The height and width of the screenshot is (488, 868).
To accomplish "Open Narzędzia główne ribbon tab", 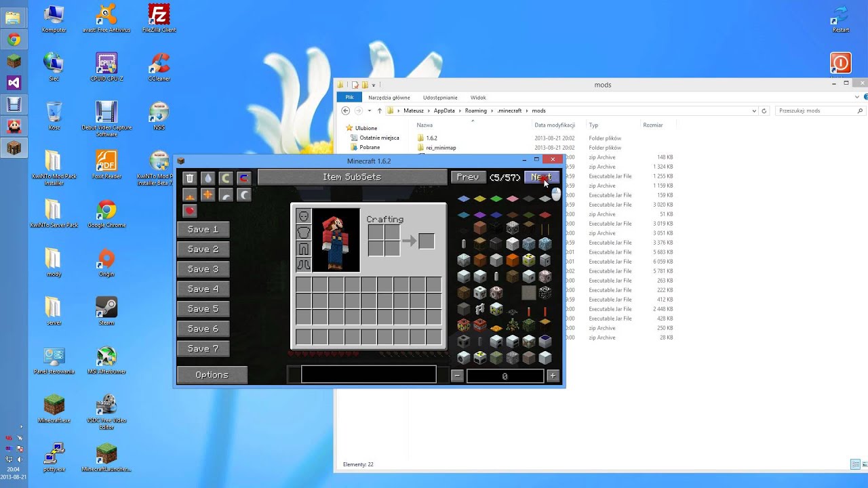I will (389, 98).
